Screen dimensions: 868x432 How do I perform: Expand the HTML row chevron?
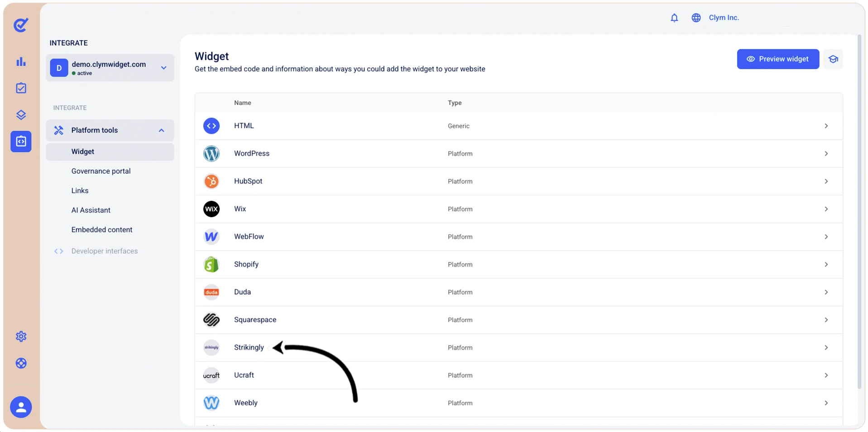(826, 126)
